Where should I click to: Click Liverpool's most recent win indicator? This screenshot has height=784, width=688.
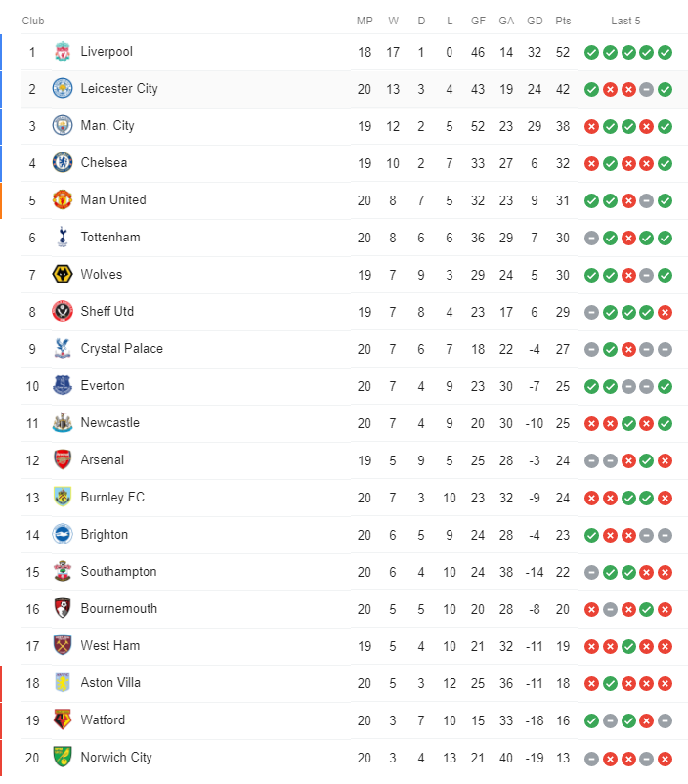[x=665, y=52]
